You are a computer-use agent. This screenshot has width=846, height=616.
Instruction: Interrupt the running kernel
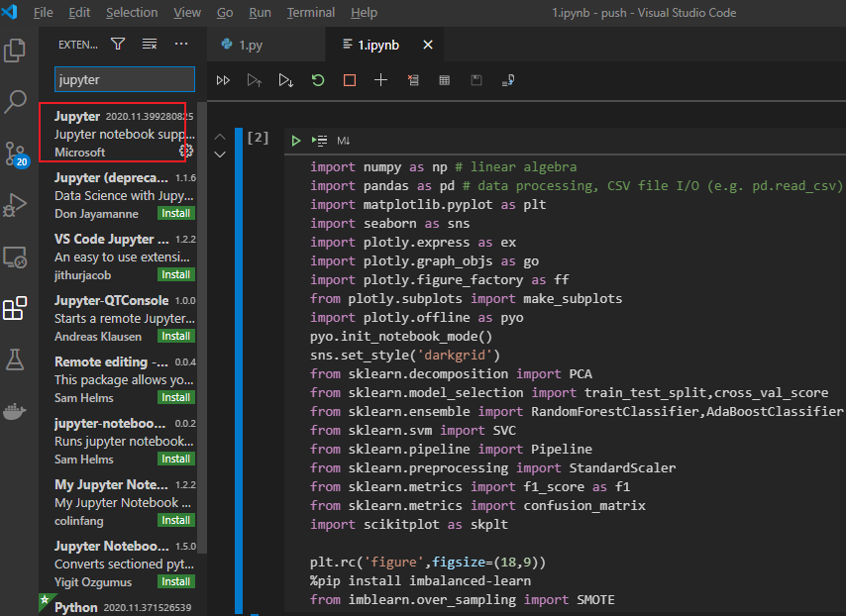(x=349, y=80)
